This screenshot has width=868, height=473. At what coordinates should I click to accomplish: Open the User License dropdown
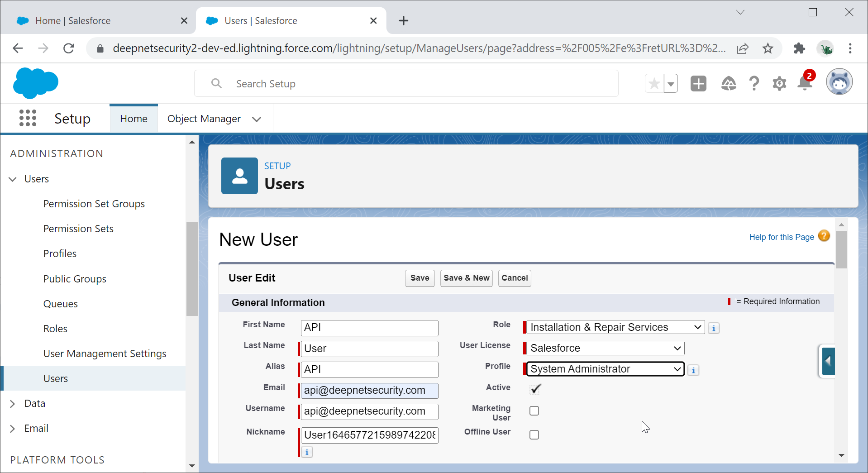click(605, 348)
